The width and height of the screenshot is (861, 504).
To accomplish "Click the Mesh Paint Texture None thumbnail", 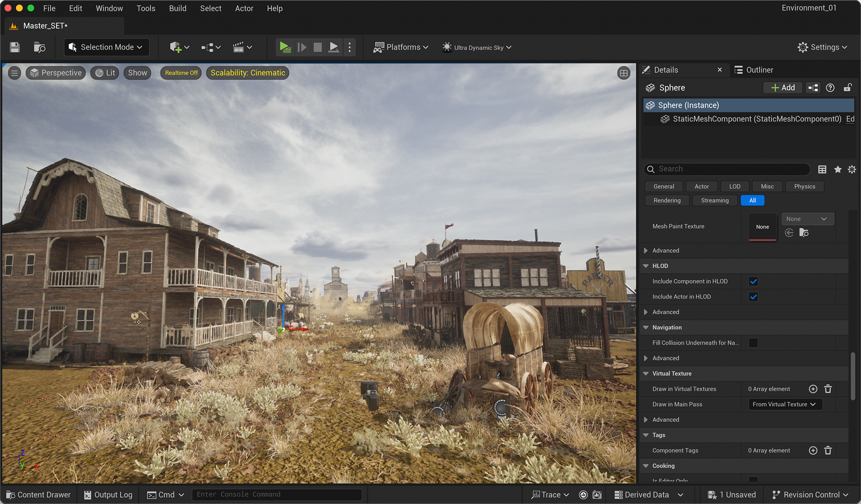I will (762, 227).
